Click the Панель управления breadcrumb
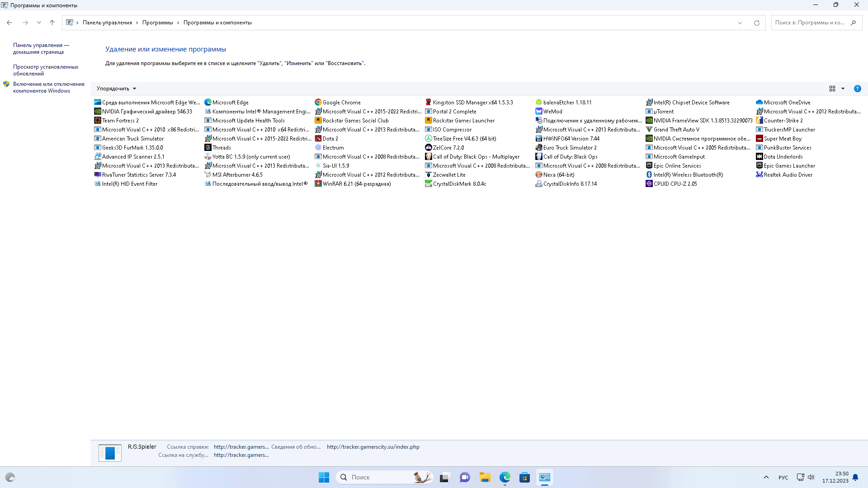This screenshot has height=488, width=868. click(107, 23)
